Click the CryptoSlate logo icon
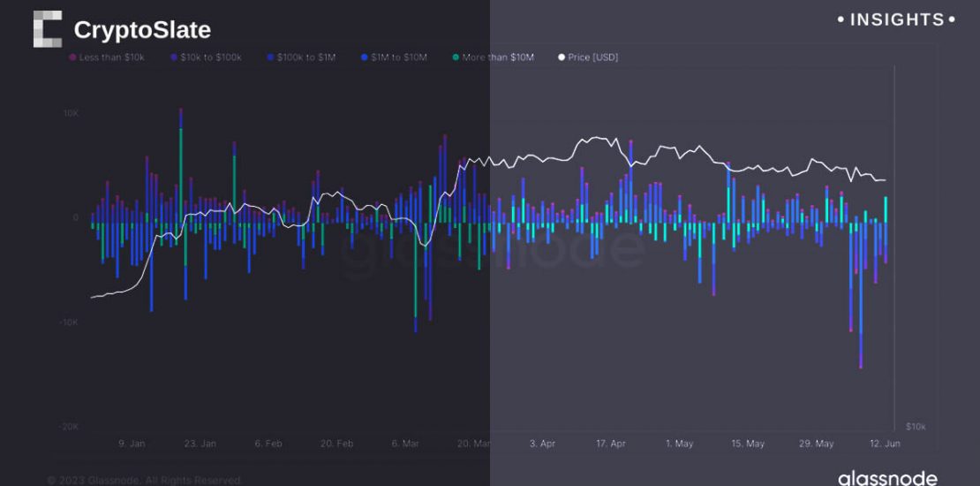 coord(48,29)
